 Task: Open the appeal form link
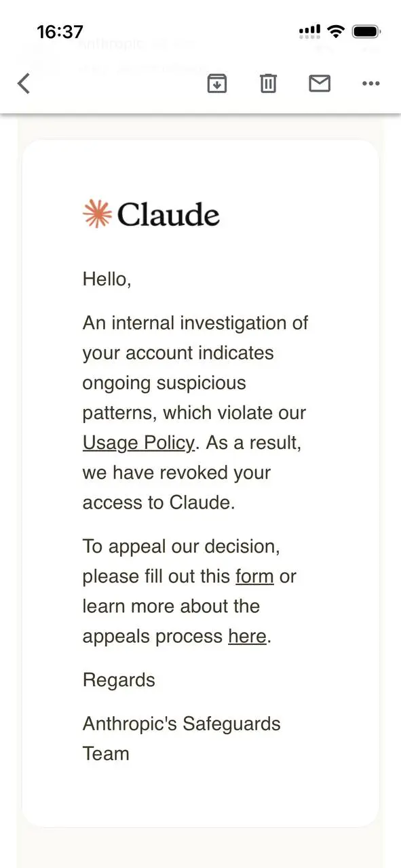254,576
